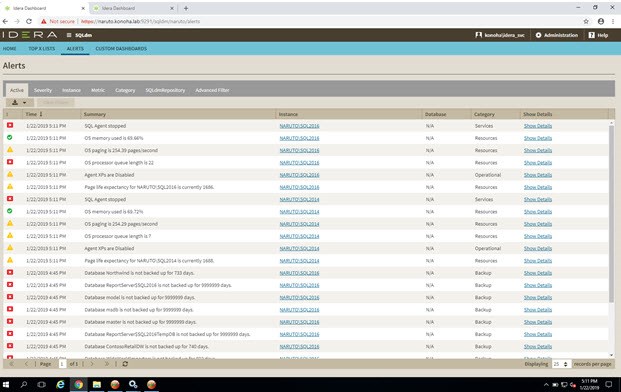Click the warning icon for OS paging 254.39 alert
Screen dimensions: 621x392
point(10,150)
